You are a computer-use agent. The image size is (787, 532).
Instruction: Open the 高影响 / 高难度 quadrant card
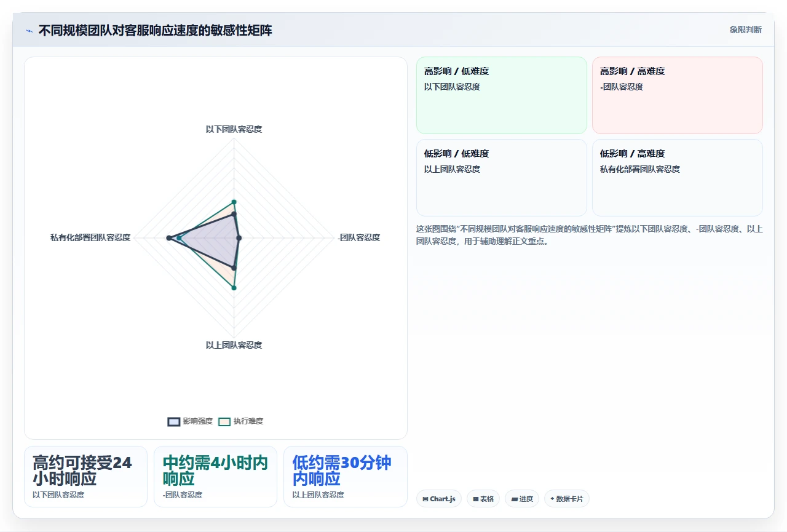click(678, 95)
